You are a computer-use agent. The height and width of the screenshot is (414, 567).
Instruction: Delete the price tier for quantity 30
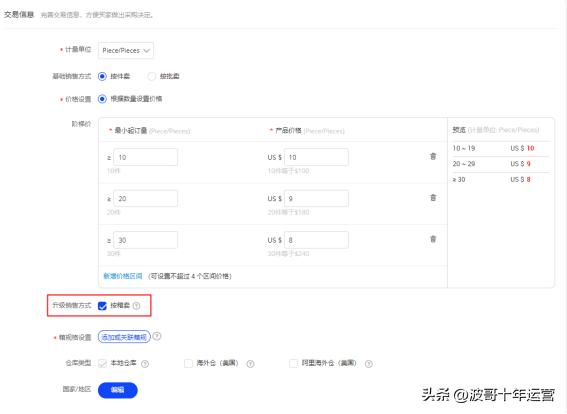click(433, 239)
